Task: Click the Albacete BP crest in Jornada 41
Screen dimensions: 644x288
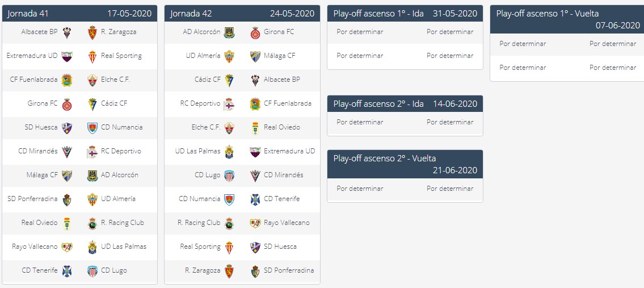Action: pos(66,32)
